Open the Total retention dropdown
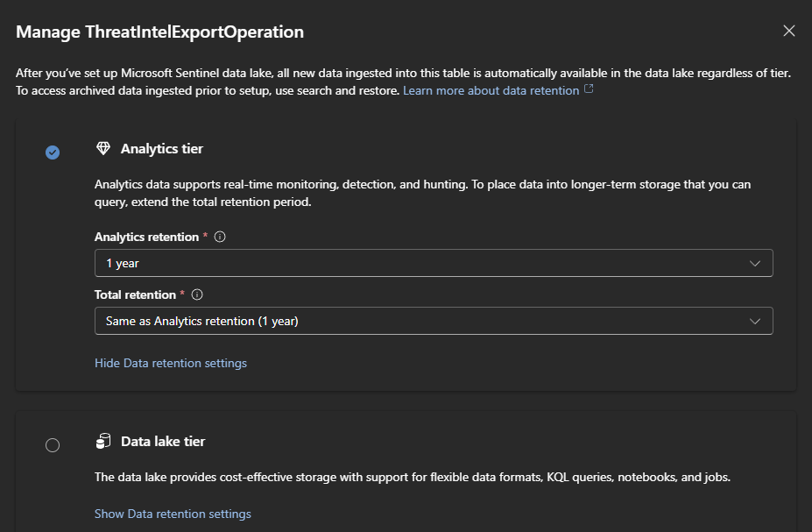 click(434, 320)
